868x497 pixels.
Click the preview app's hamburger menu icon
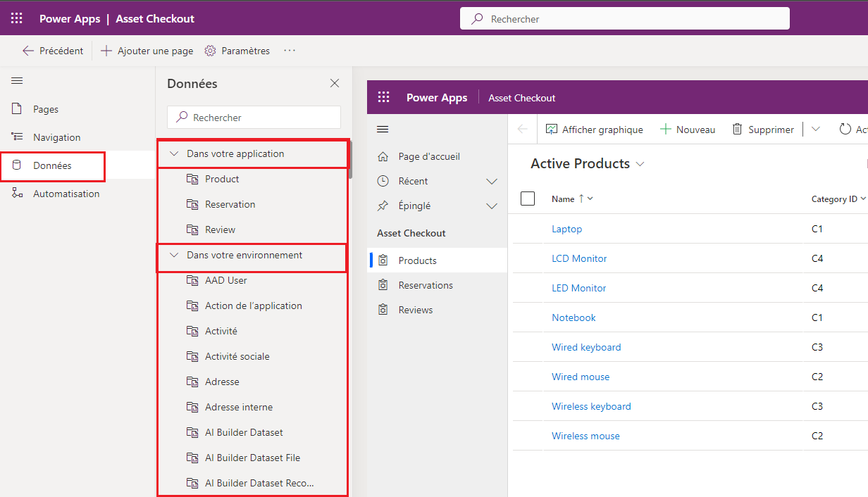(383, 129)
